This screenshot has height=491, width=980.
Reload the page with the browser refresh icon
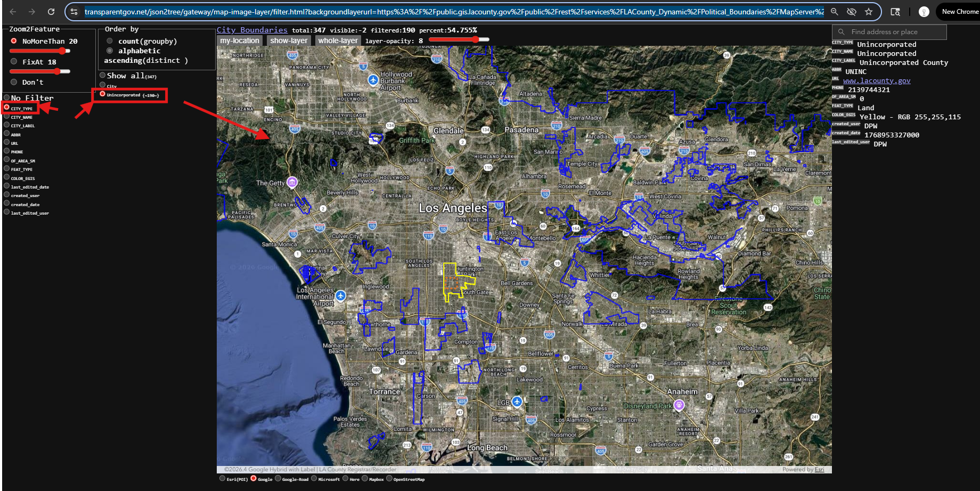pyautogui.click(x=51, y=12)
